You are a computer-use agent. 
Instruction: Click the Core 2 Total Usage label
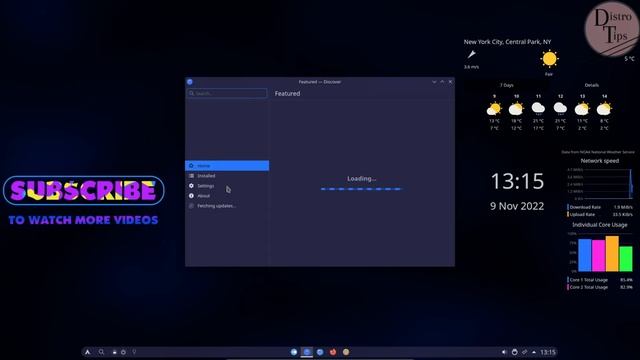589,287
